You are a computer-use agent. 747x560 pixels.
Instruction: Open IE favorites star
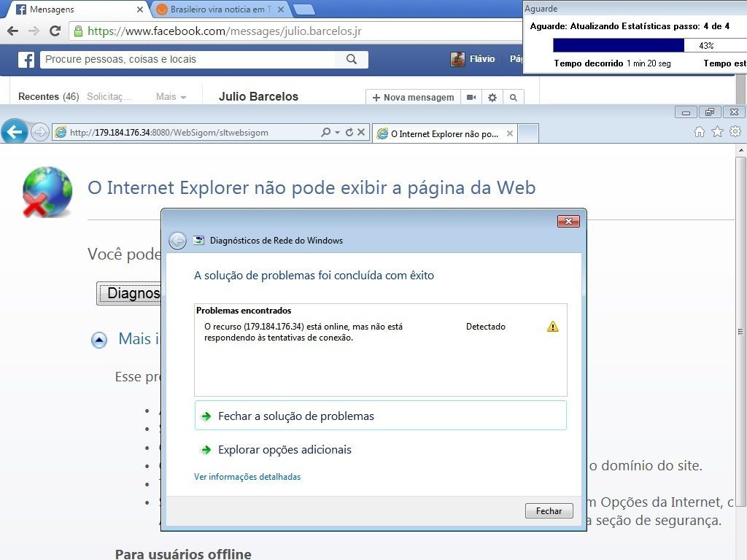(718, 131)
